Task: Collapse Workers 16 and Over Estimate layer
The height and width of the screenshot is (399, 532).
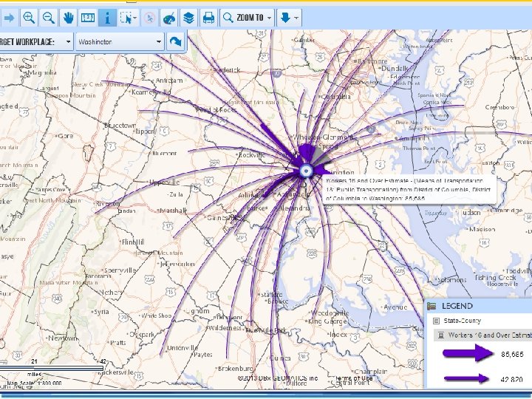Action: click(x=441, y=335)
